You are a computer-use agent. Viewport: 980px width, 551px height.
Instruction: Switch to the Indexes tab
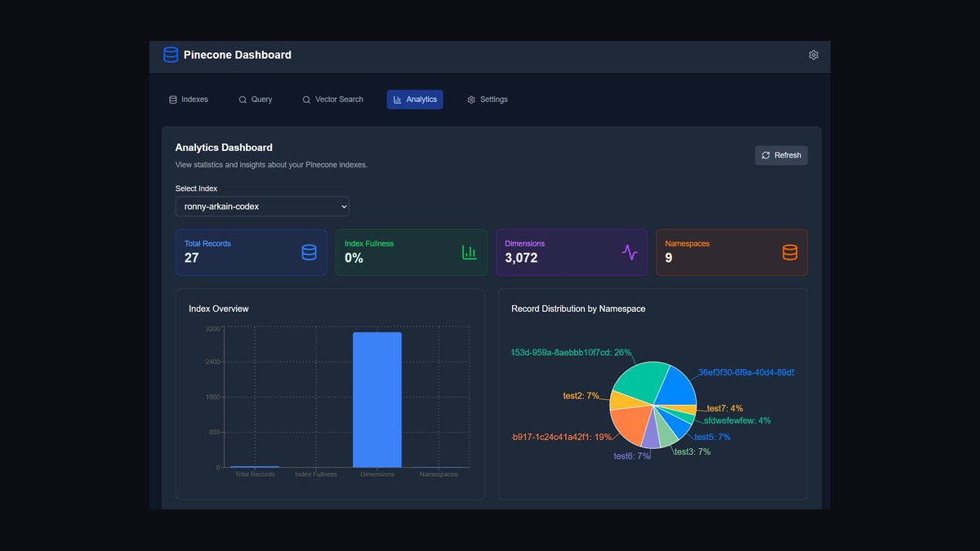[189, 100]
